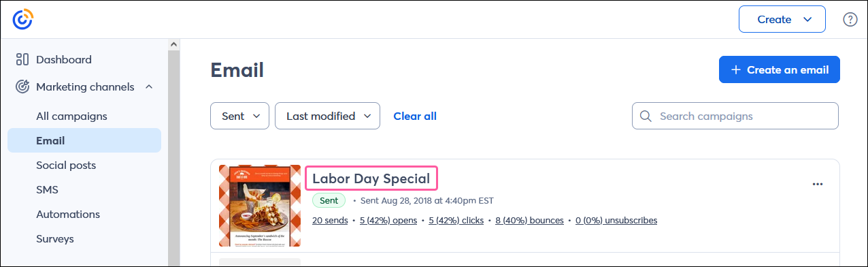The width and height of the screenshot is (868, 267).
Task: Select All campaigns in sidebar
Action: point(71,116)
